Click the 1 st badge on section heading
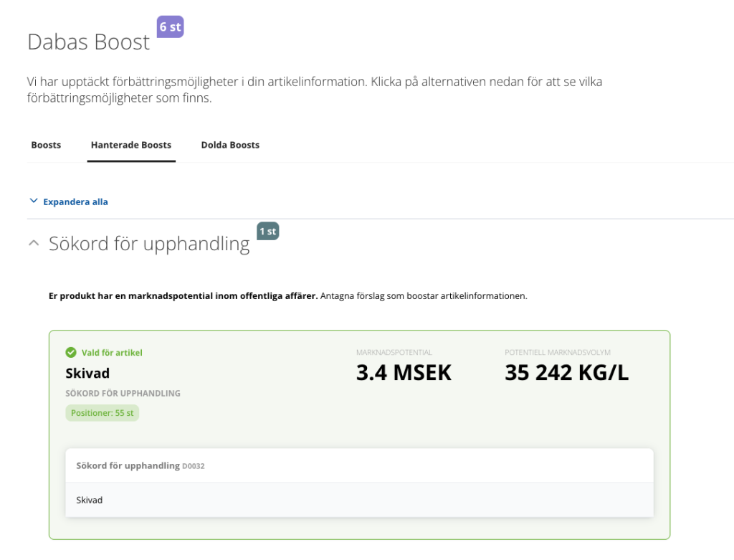The width and height of the screenshot is (734, 560). pyautogui.click(x=268, y=231)
